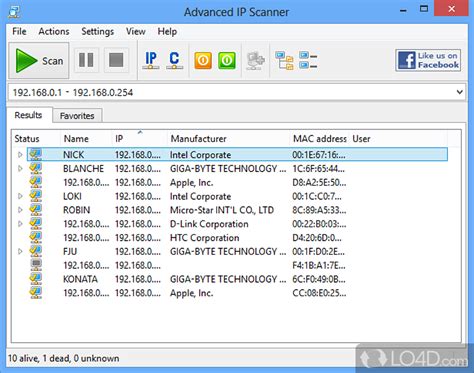This screenshot has width=474, height=373.
Task: Open the Help menu
Action: click(x=167, y=31)
